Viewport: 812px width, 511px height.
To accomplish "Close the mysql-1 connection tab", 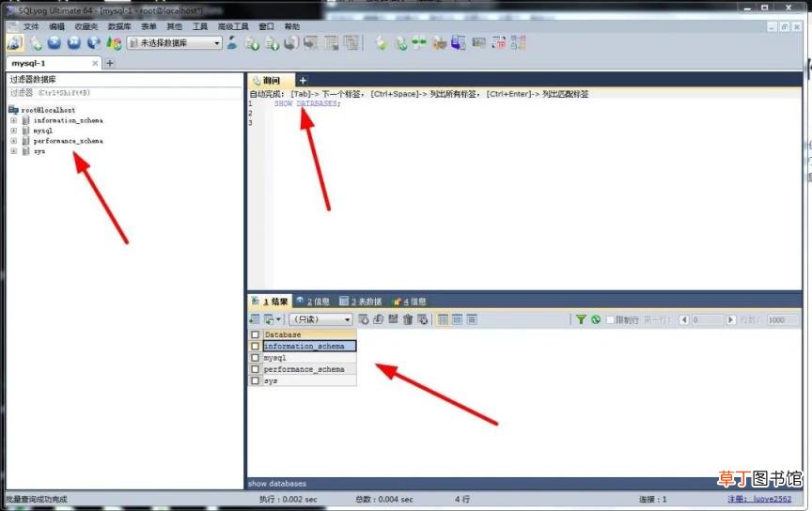I will (95, 63).
